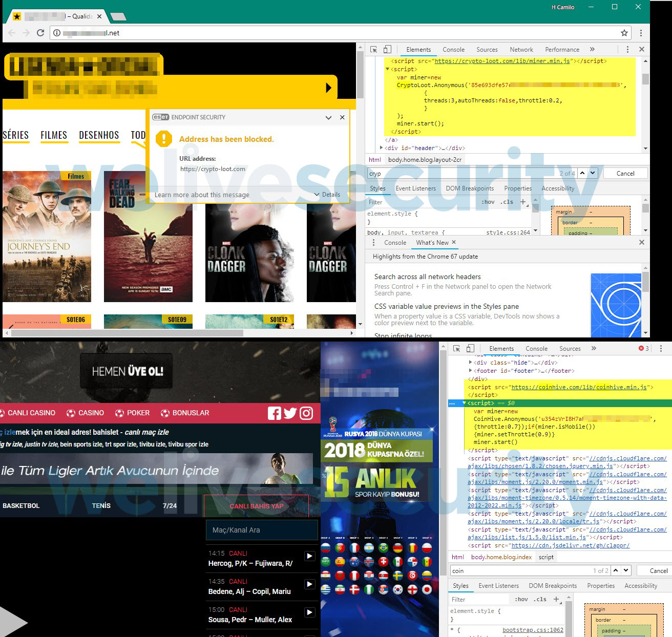Open lower DevTools three-dot menu
Screen dimensions: 672x637
661,349
